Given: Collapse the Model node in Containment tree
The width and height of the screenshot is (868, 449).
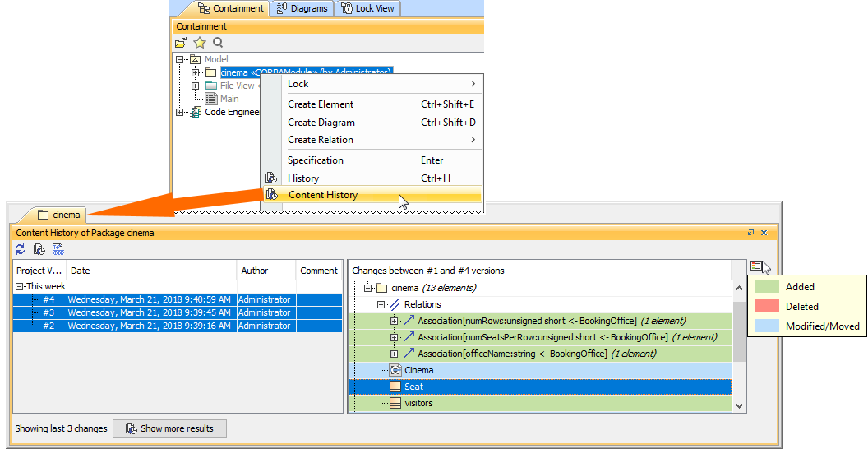Looking at the screenshot, I should click(179, 59).
